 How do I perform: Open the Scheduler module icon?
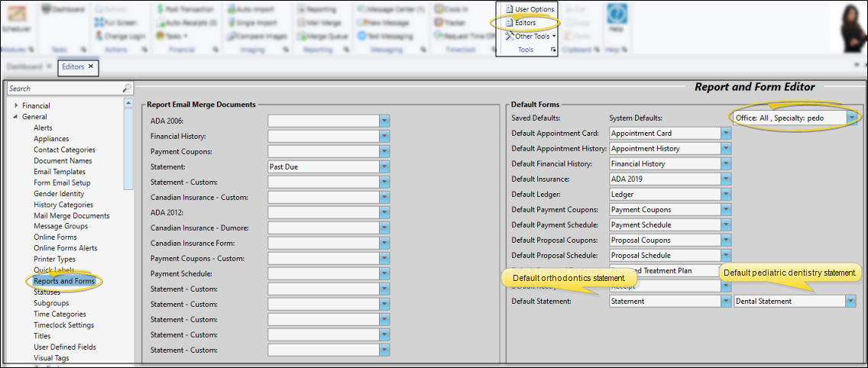pyautogui.click(x=15, y=17)
